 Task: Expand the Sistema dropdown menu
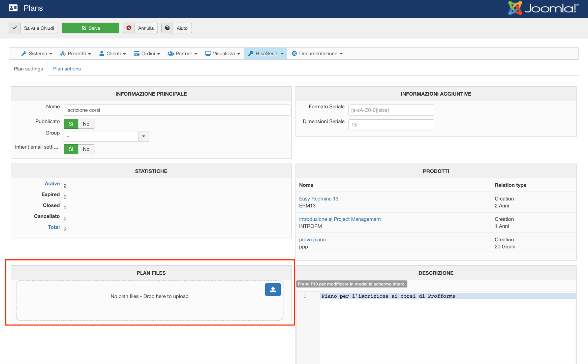[x=37, y=54]
